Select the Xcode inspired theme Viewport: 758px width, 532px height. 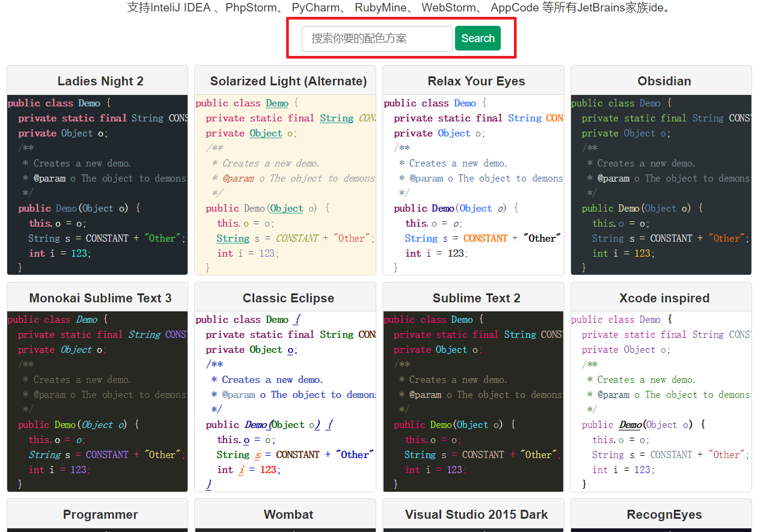point(664,297)
